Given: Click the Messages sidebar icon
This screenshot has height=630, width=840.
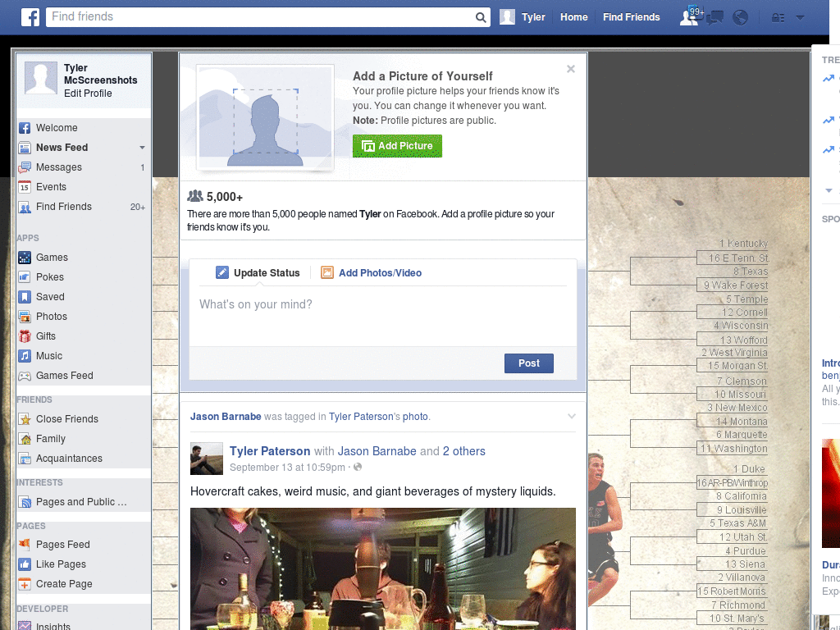Looking at the screenshot, I should coord(25,167).
